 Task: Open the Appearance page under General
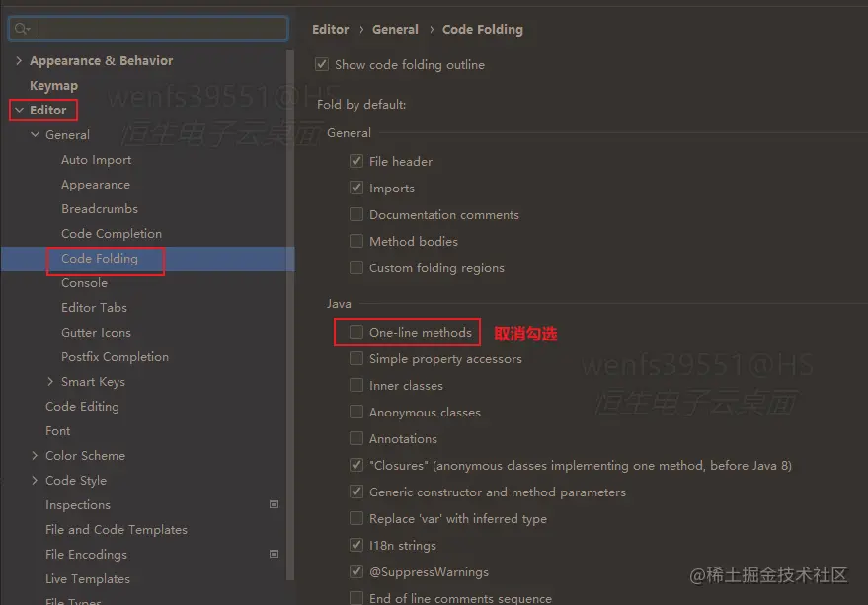pyautogui.click(x=96, y=185)
